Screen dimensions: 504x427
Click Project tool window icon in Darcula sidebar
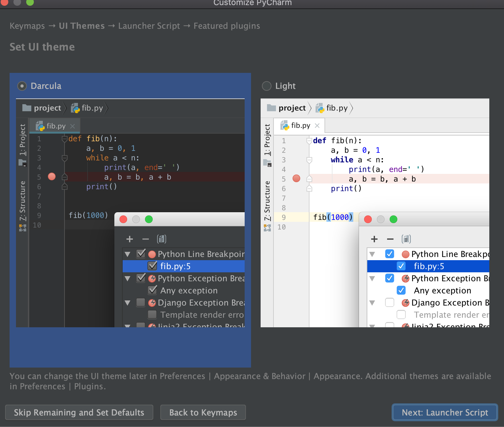(22, 163)
